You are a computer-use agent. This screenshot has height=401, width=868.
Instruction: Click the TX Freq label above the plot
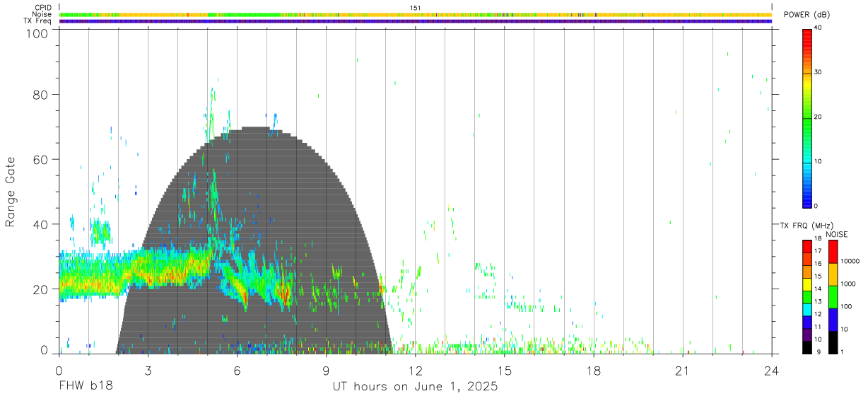[x=39, y=21]
